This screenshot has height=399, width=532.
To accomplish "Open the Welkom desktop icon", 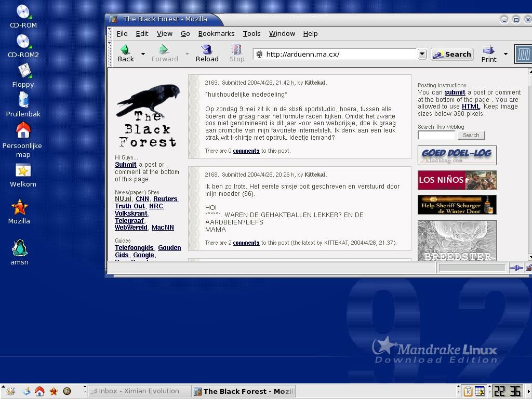I will [x=23, y=176].
